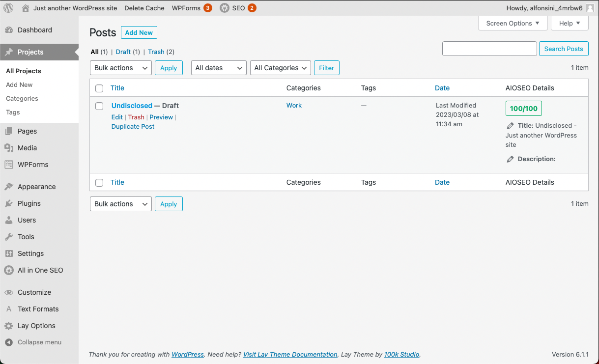Open the Bulk actions dropdown
Image resolution: width=599 pixels, height=364 pixels.
[120, 67]
